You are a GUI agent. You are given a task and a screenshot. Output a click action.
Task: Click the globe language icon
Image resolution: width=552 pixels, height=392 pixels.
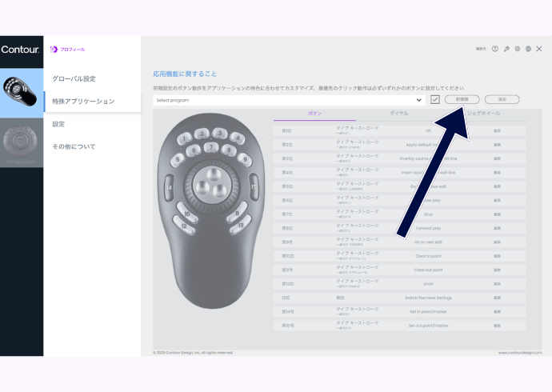tap(528, 49)
